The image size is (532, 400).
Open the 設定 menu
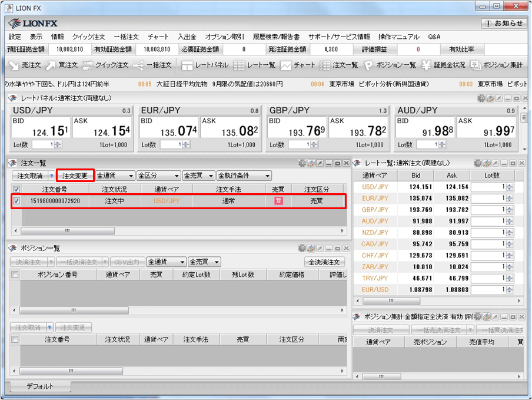coord(15,37)
